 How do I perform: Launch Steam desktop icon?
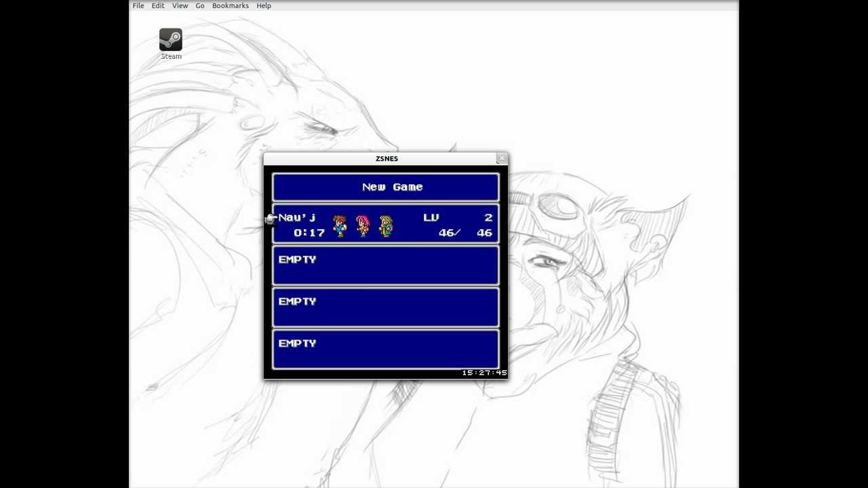click(171, 44)
